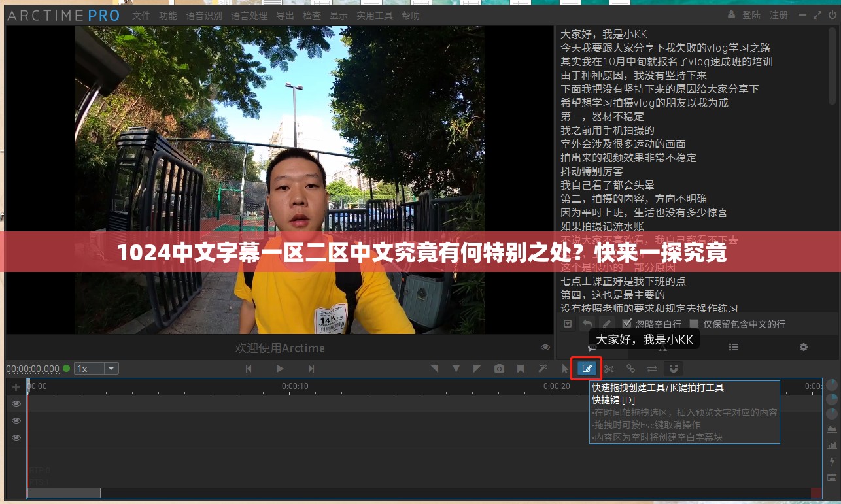This screenshot has width=841, height=504.
Task: Open the 实用工具 menu
Action: point(375,15)
